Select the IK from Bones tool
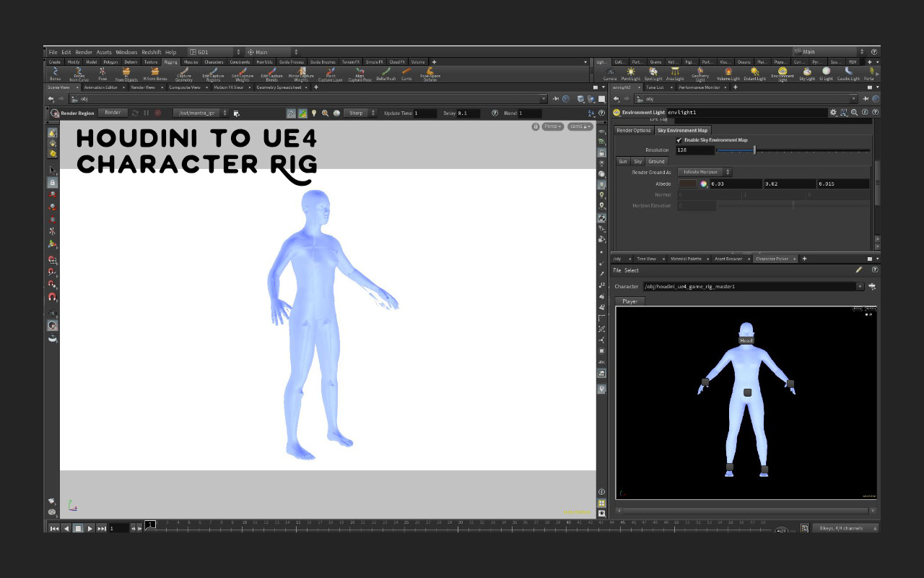 click(155, 74)
